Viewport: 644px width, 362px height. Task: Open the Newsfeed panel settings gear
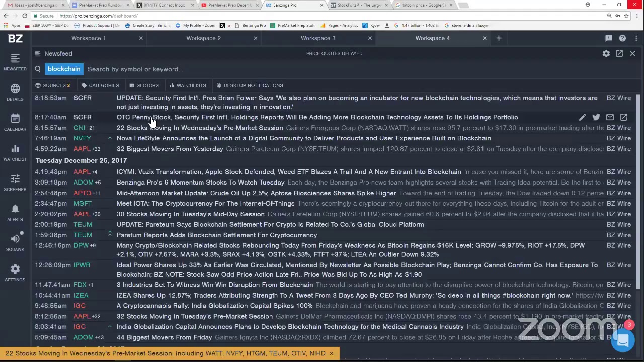click(606, 53)
